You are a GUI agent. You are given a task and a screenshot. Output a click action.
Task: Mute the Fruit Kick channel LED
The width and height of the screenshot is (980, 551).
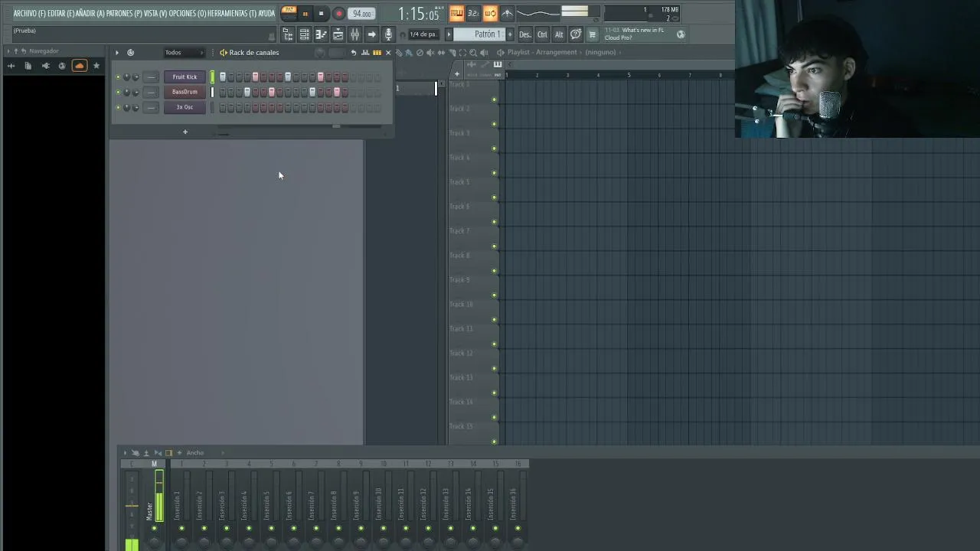click(x=118, y=77)
